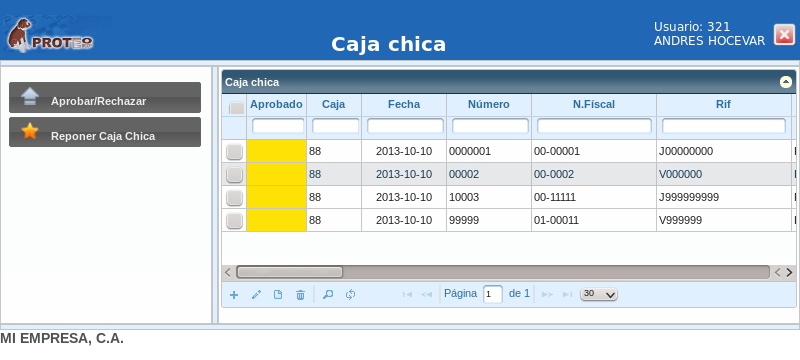Check the row with Número 0000001
The image size is (800, 360).
(234, 151)
